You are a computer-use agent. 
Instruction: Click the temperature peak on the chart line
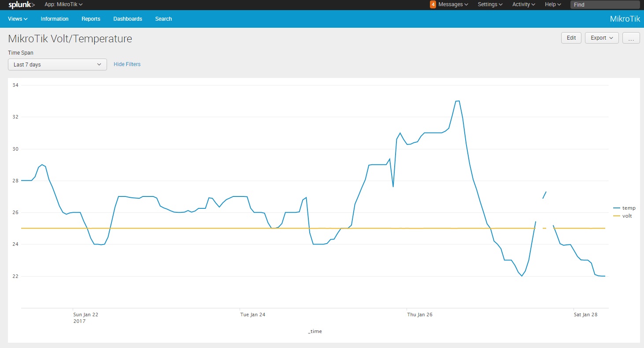(458, 101)
